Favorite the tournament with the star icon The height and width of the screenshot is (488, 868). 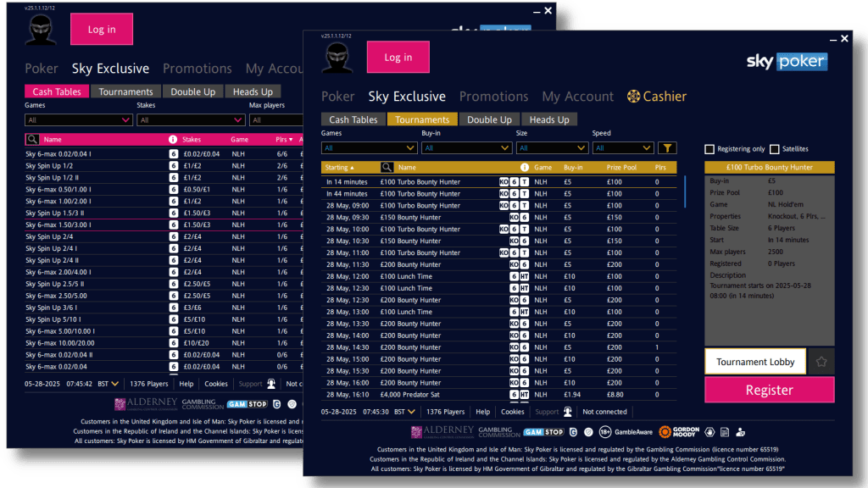[821, 362]
